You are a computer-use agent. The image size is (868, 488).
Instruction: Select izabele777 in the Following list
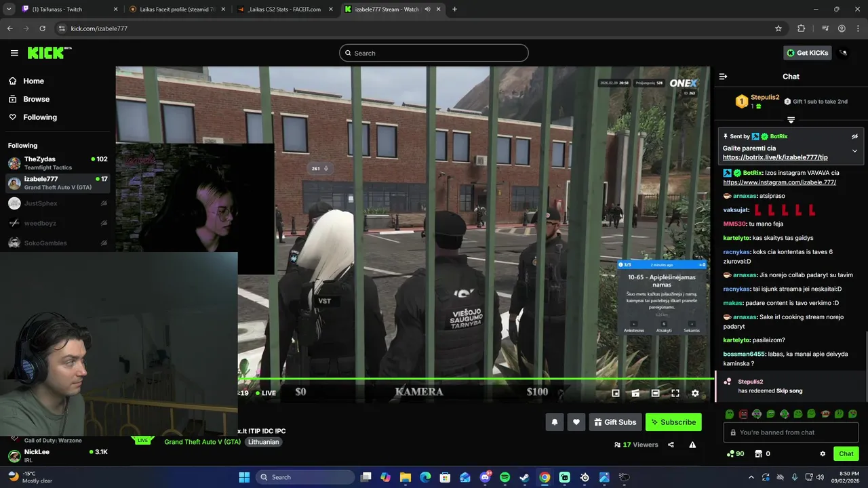click(58, 183)
